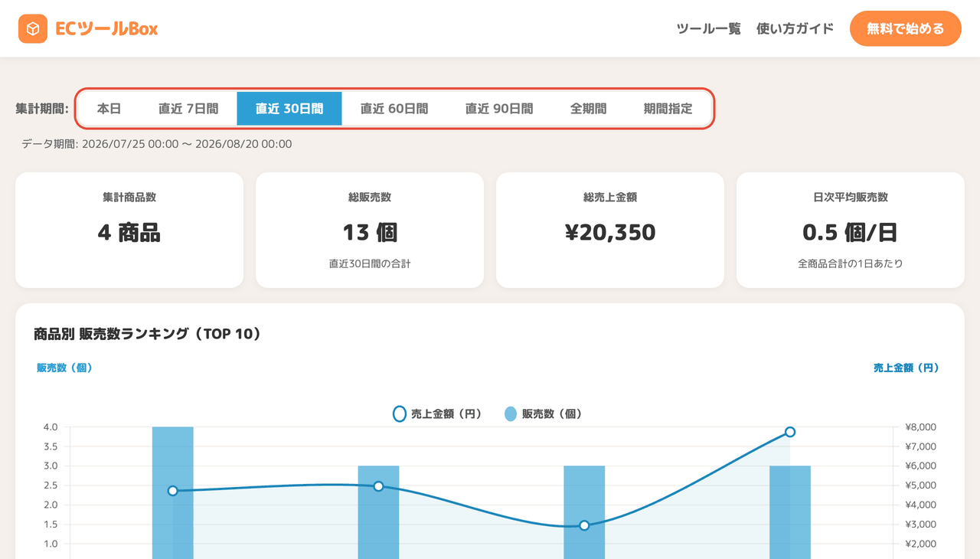Switch to 直近 7日間 period

click(188, 109)
